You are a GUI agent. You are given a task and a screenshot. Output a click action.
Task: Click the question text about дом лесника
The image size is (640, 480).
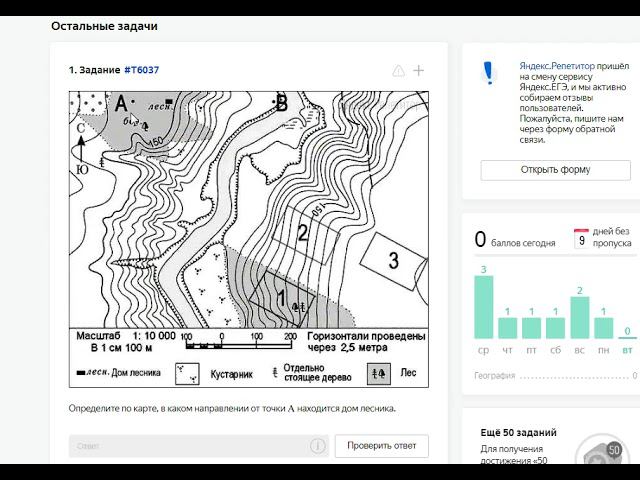click(232, 409)
